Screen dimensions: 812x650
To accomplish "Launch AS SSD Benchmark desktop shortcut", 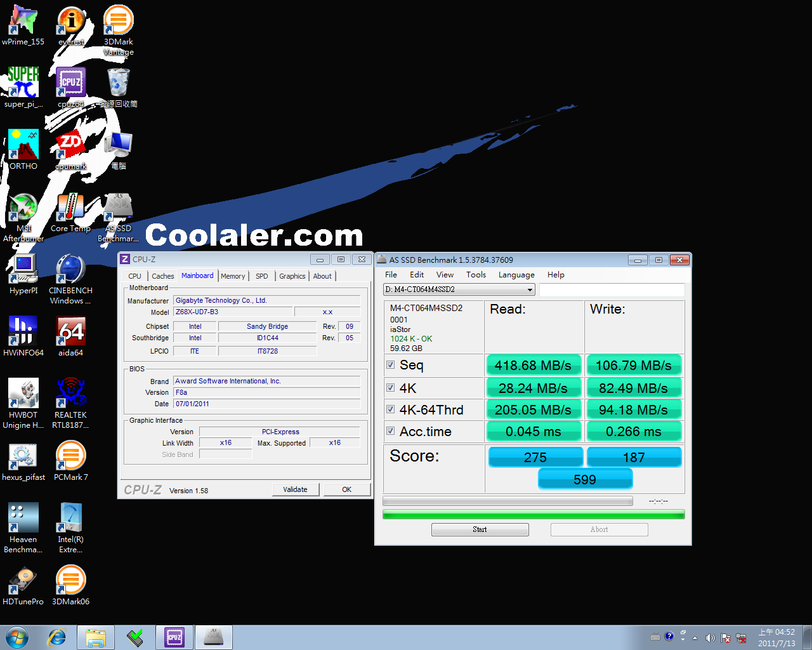I will coord(119,217).
